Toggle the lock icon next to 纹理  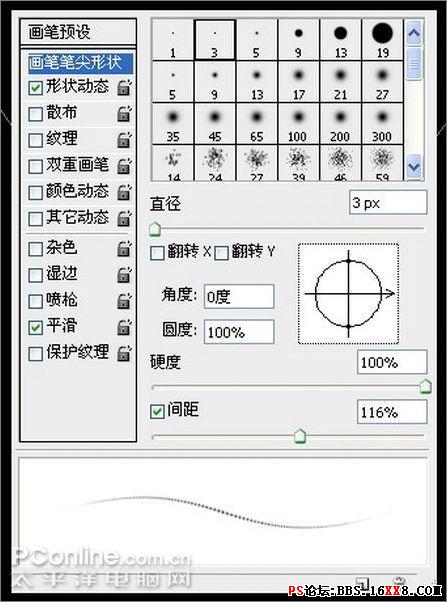(124, 140)
